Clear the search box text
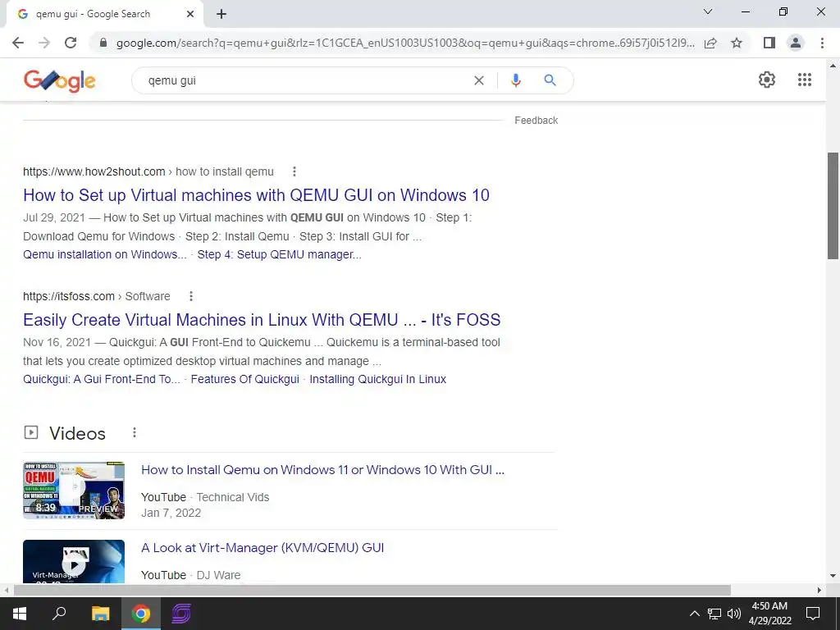Viewport: 840px width, 630px height. (479, 80)
